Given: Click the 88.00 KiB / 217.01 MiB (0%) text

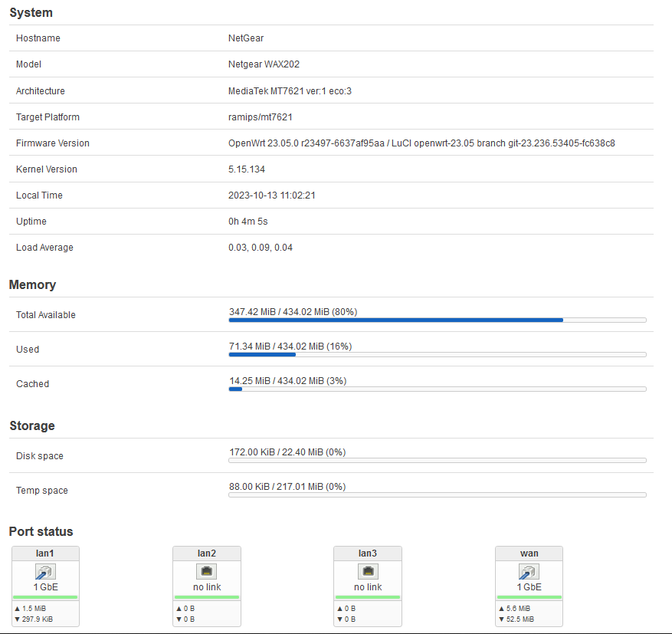Looking at the screenshot, I should pyautogui.click(x=287, y=487).
